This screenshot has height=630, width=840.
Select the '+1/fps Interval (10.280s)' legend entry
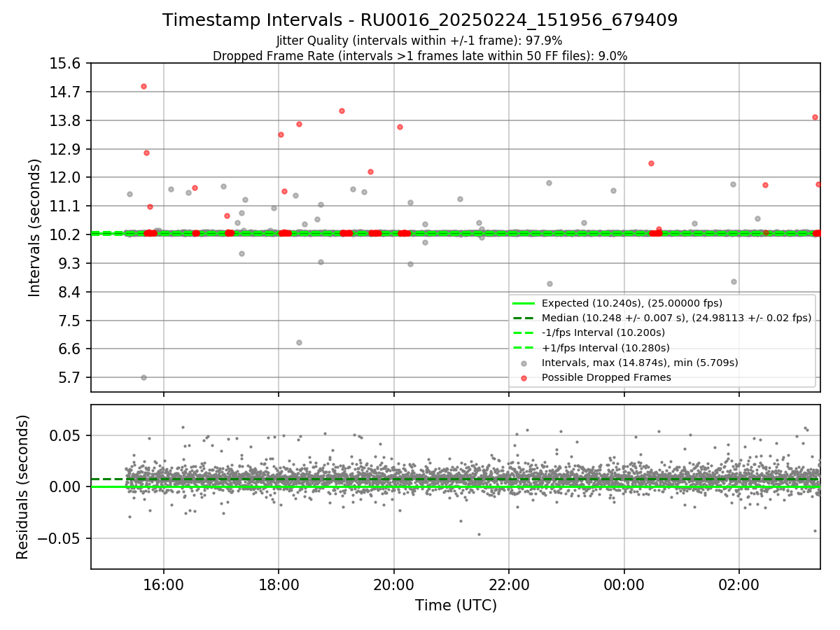tap(605, 348)
